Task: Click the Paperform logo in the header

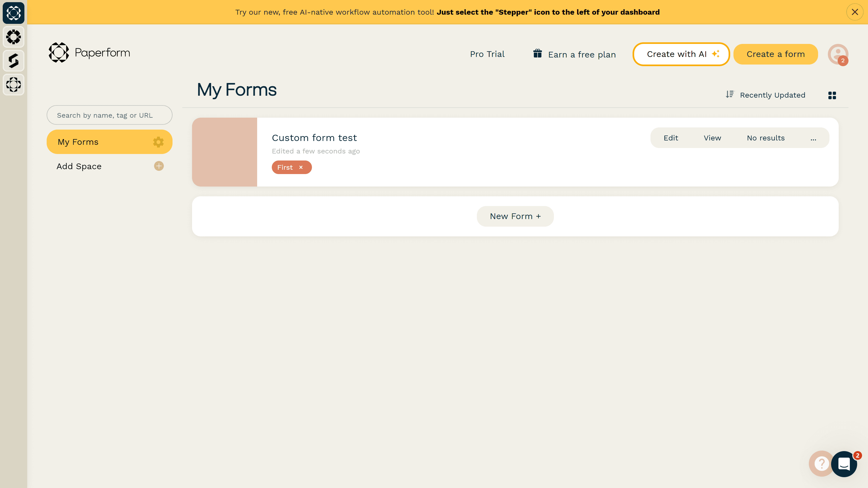Action: 89,53
